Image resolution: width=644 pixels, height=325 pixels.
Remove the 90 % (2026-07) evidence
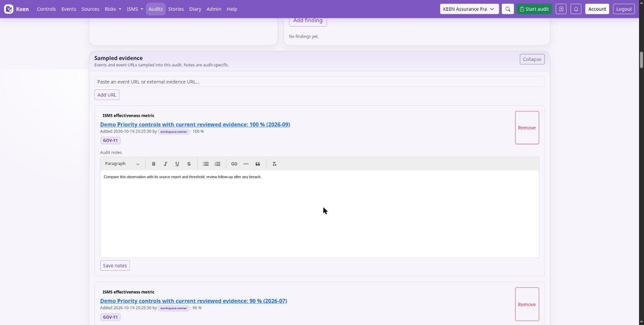(527, 304)
